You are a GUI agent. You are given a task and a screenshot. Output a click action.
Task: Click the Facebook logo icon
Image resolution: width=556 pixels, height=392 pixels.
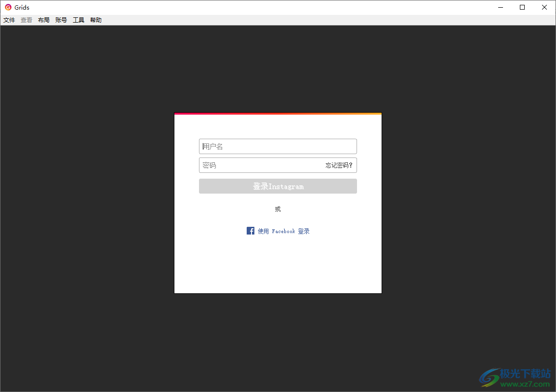pyautogui.click(x=251, y=231)
